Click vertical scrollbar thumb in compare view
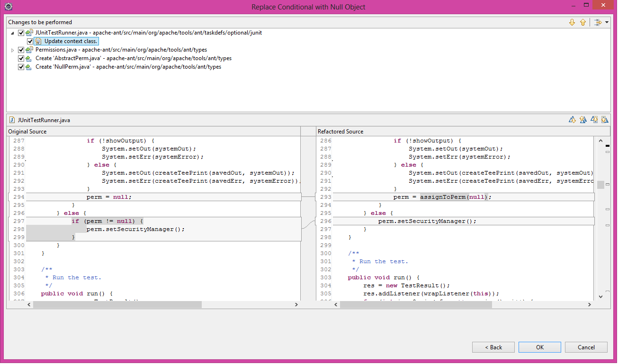This screenshot has height=364, width=618. tap(600, 185)
